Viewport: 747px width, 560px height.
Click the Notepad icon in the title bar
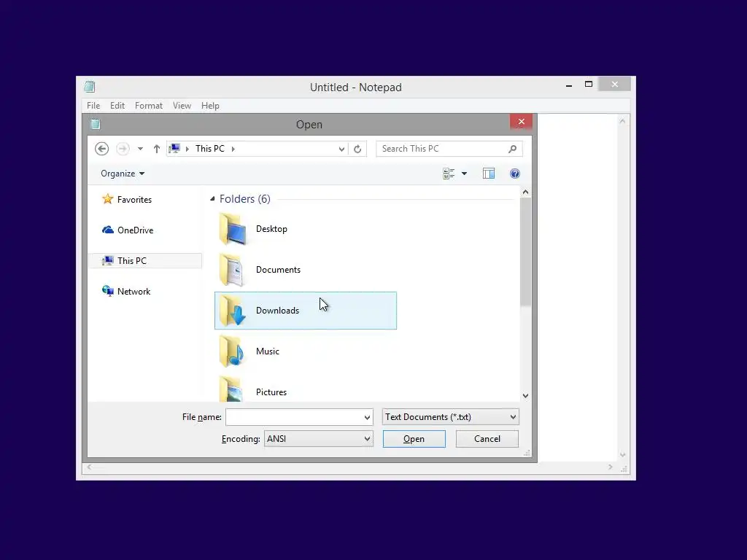pyautogui.click(x=90, y=87)
